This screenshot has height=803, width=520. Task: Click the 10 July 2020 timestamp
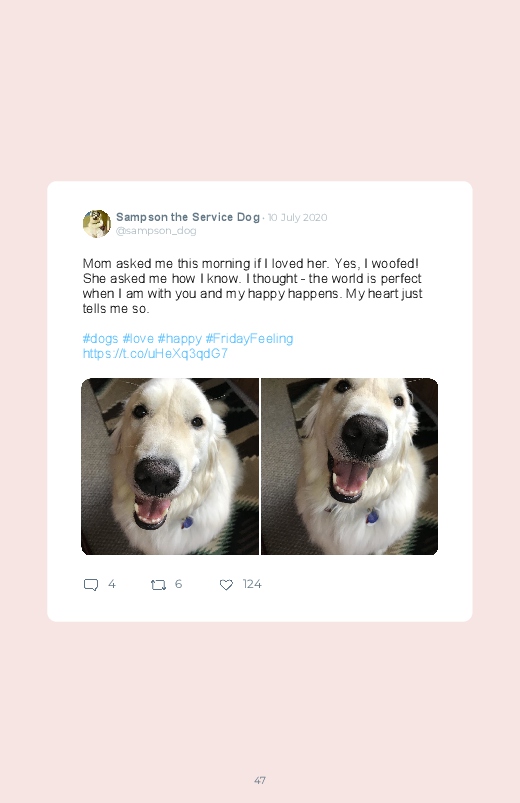tap(297, 218)
